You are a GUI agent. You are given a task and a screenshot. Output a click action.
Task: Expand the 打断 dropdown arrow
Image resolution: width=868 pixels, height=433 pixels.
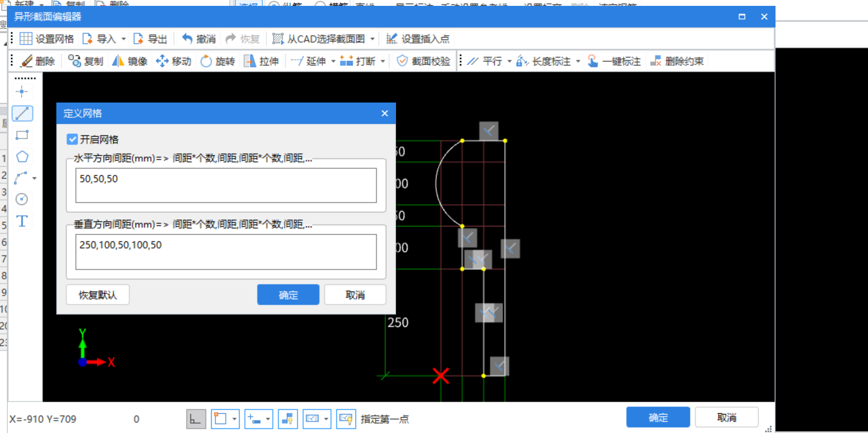383,61
